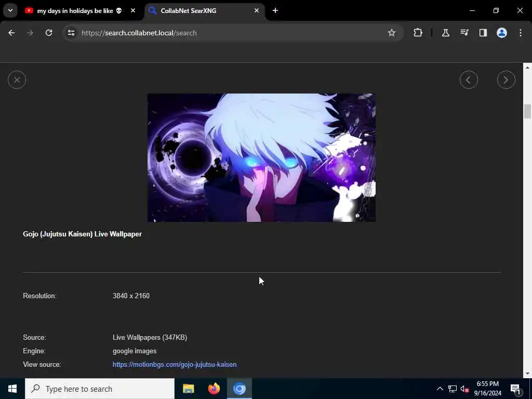Image resolution: width=532 pixels, height=399 pixels.
Task: Select the google images engine value
Action: (x=135, y=351)
